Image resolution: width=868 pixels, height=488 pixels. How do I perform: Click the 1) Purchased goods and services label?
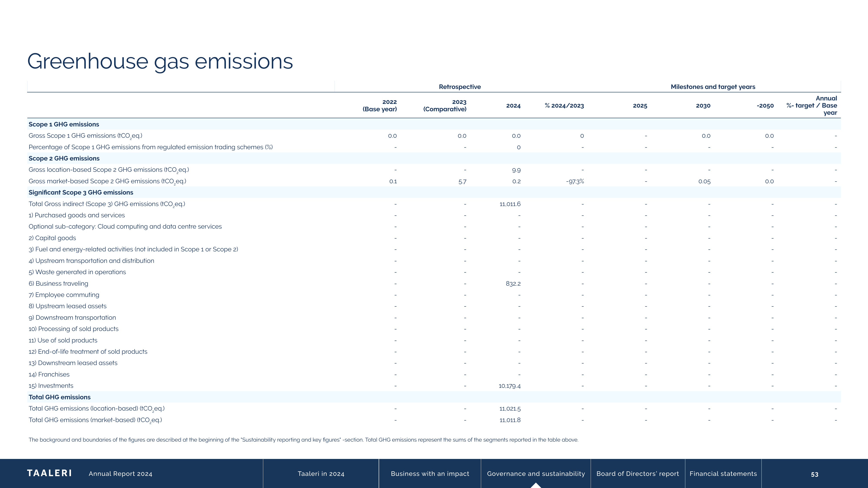tap(76, 215)
